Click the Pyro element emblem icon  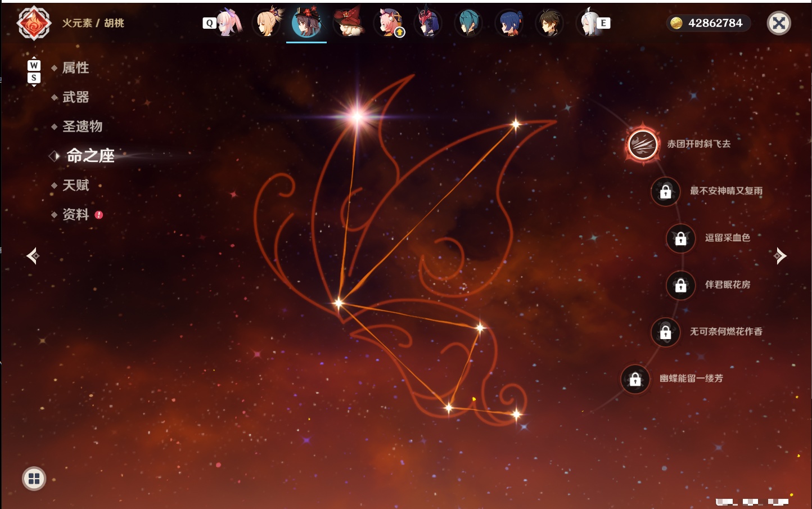pos(34,23)
